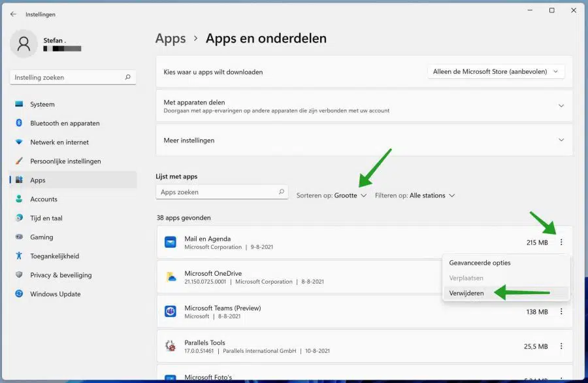Go to Netwerk en internet

[x=73, y=142]
